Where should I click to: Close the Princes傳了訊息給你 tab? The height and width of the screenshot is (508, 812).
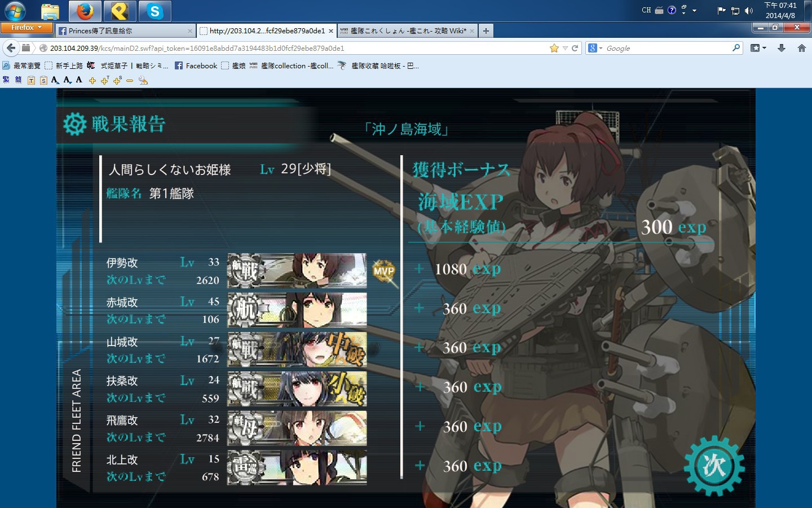click(x=190, y=31)
